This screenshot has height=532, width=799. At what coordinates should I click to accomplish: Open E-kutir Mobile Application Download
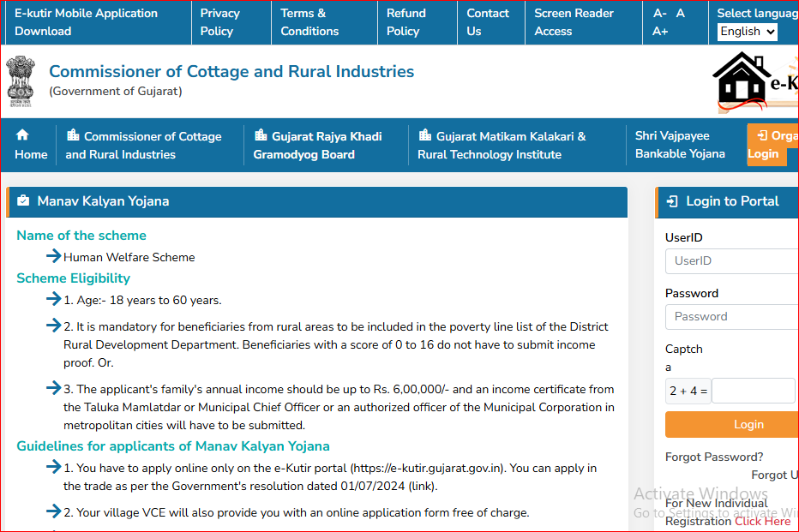tap(86, 22)
